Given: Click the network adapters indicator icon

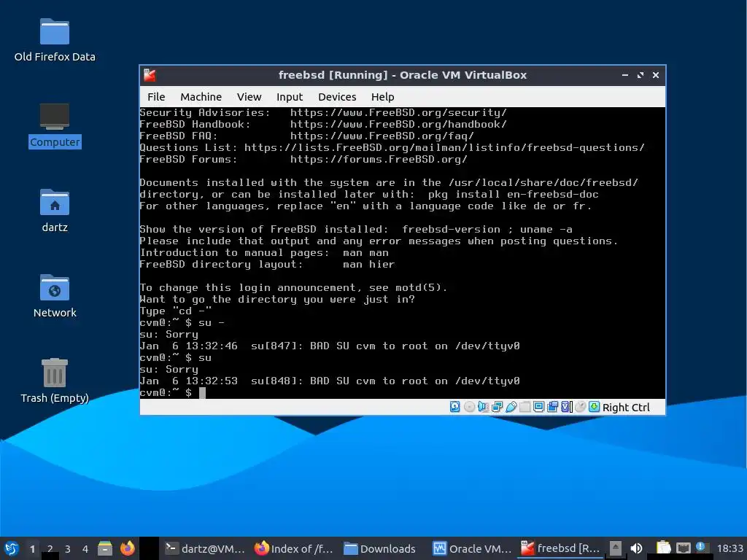Looking at the screenshot, I should coord(497,407).
